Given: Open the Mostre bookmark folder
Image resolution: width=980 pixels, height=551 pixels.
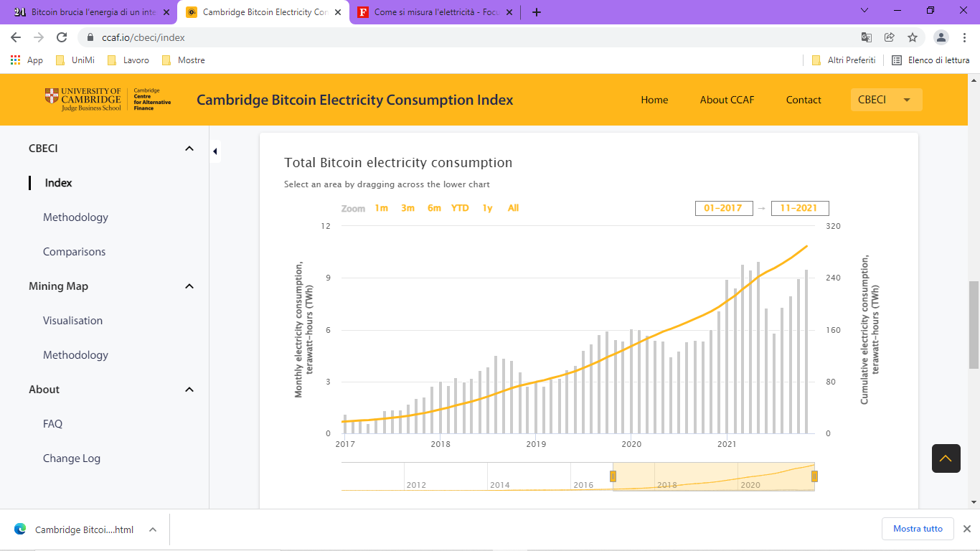Looking at the screenshot, I should (x=184, y=60).
